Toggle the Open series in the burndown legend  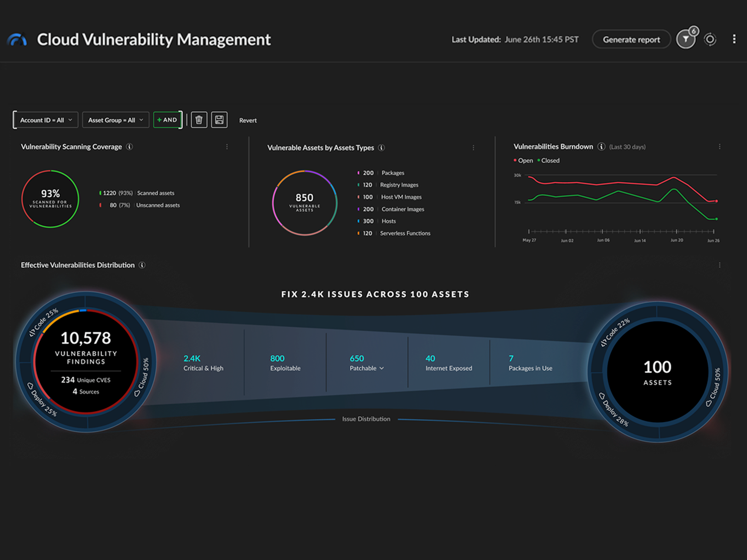pyautogui.click(x=523, y=160)
